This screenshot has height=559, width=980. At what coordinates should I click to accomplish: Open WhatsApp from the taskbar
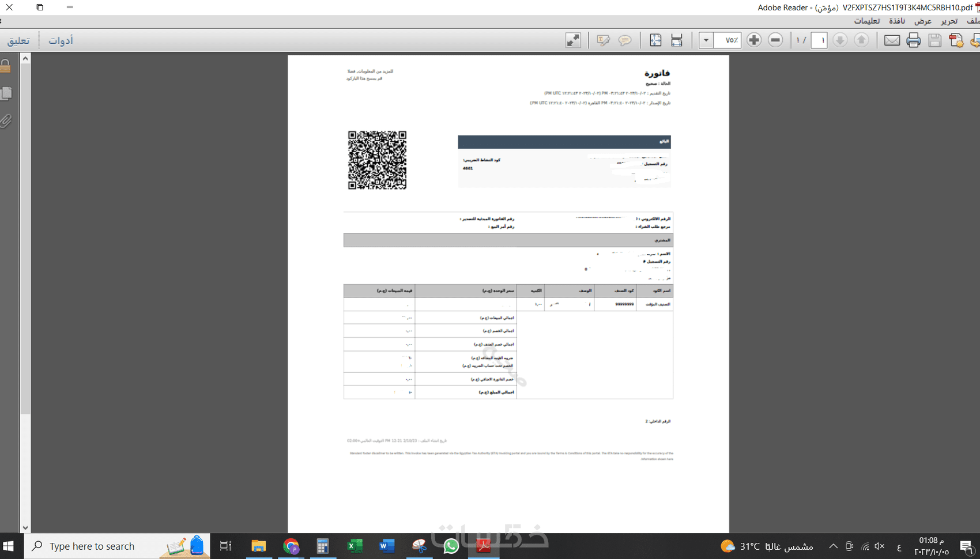point(451,546)
